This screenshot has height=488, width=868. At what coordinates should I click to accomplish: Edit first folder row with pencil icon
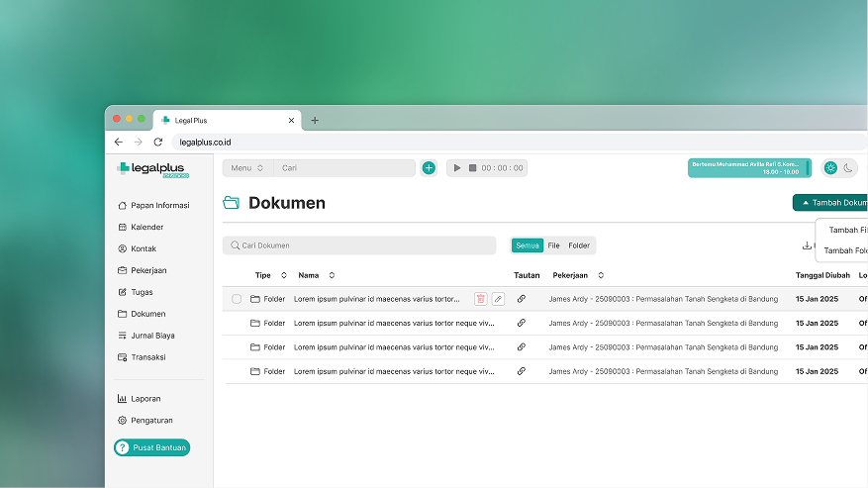point(498,299)
